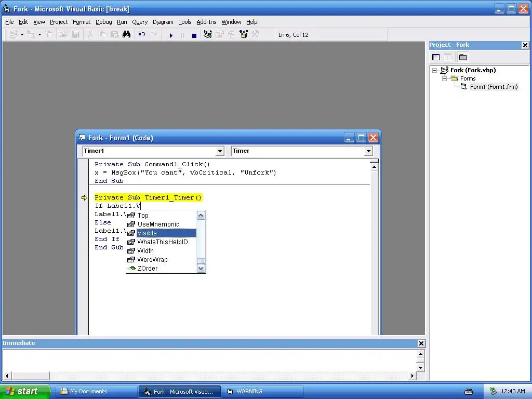Click the Undo arrow icon
532x399 pixels.
pyautogui.click(x=142, y=35)
